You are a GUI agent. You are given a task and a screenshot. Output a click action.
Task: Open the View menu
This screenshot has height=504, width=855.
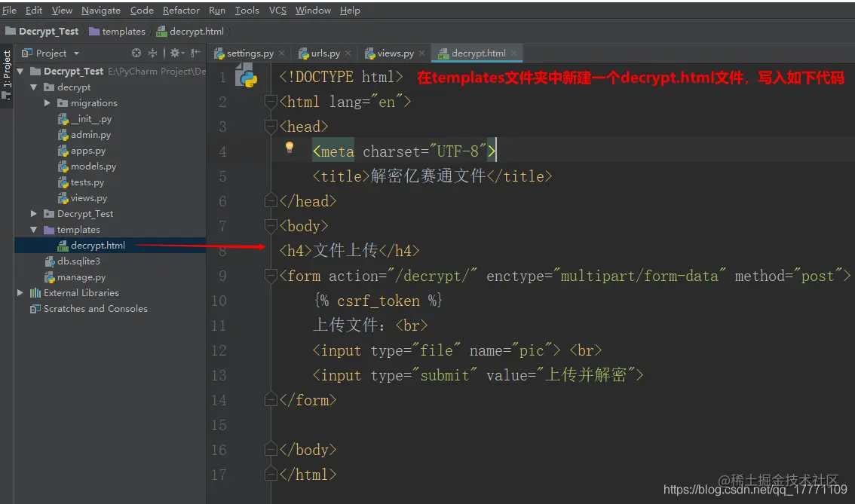pyautogui.click(x=62, y=11)
